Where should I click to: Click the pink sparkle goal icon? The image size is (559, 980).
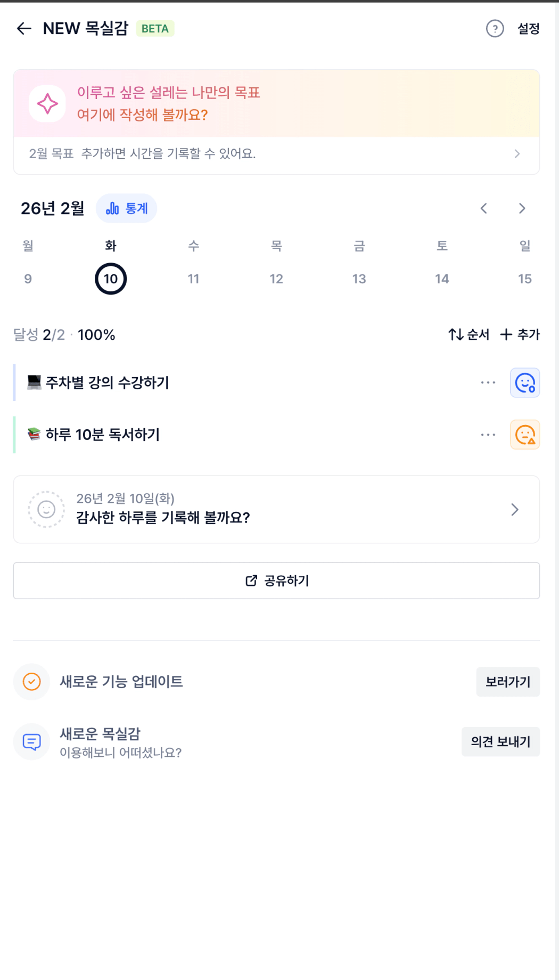(47, 103)
